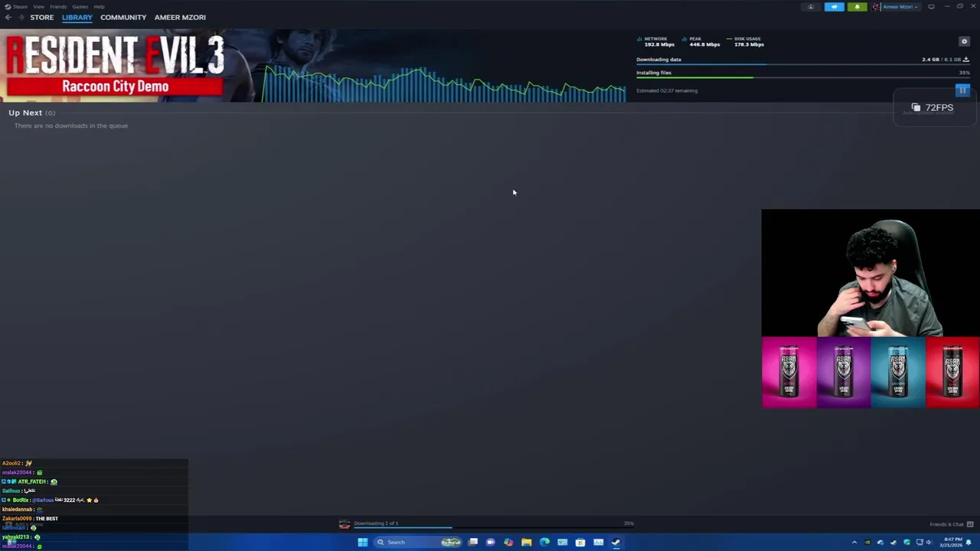Click the Installing files progress bar
Image resolution: width=980 pixels, height=551 pixels.
coord(803,77)
